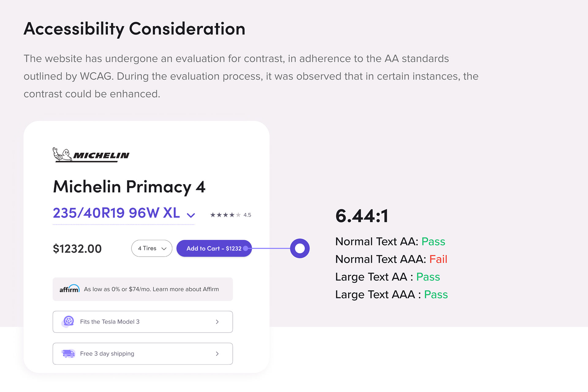Image resolution: width=588 pixels, height=392 pixels.
Task: Click the small dot on the cart button's edge
Action: tap(245, 248)
